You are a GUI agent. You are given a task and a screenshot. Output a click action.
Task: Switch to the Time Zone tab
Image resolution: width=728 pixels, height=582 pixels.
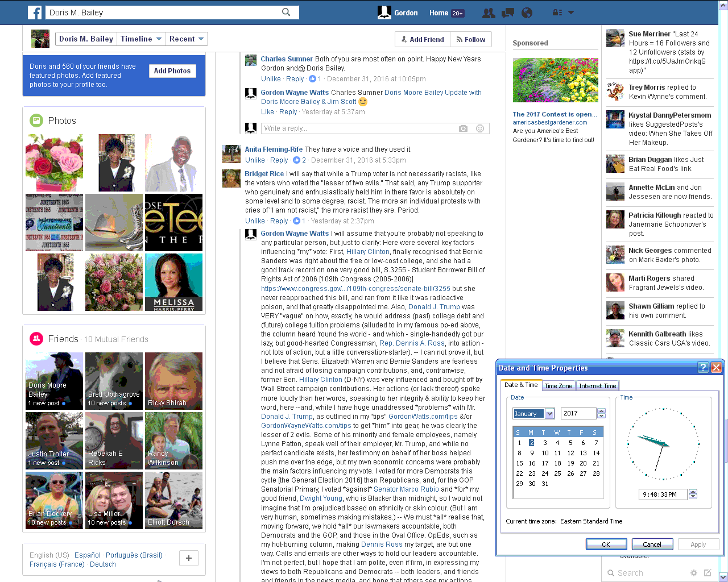[558, 386]
